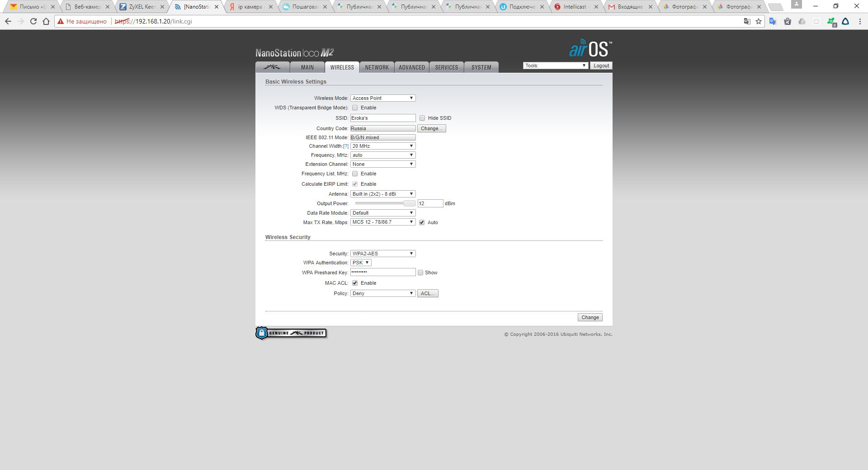Open the MAC ACL Policy dropdown
This screenshot has height=470, width=868.
(383, 293)
